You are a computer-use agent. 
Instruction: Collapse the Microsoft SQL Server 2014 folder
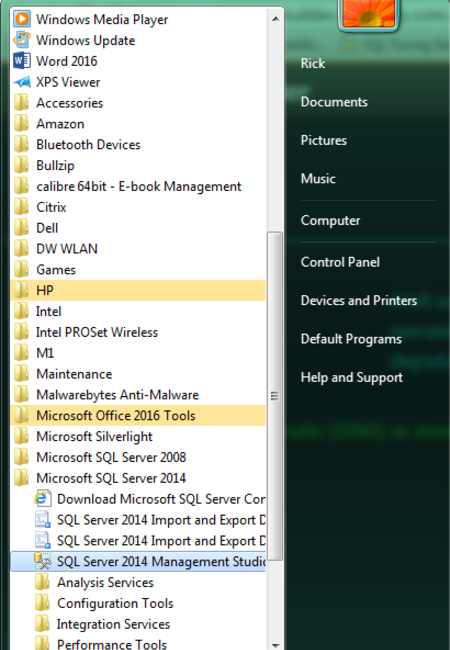point(138,478)
